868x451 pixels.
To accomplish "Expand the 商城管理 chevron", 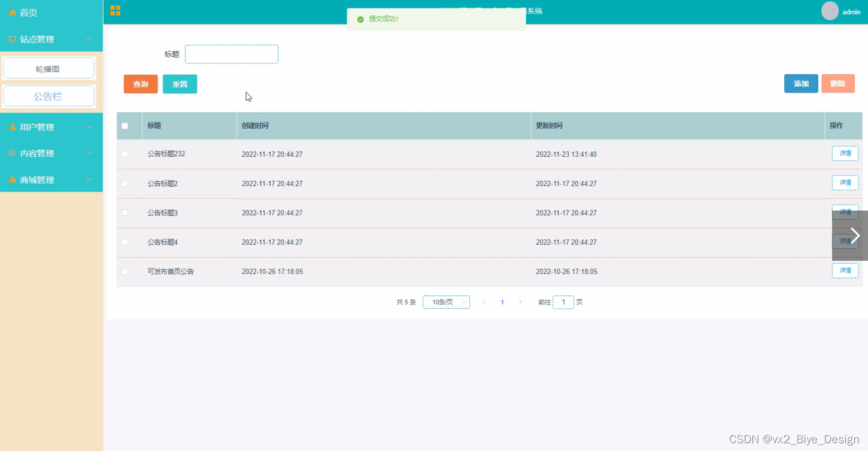I will (89, 179).
